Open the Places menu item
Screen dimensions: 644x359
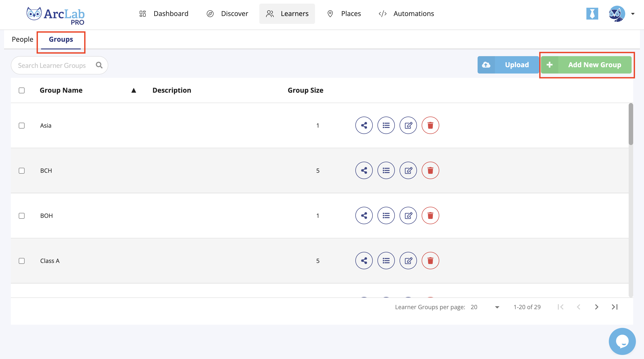coord(344,14)
